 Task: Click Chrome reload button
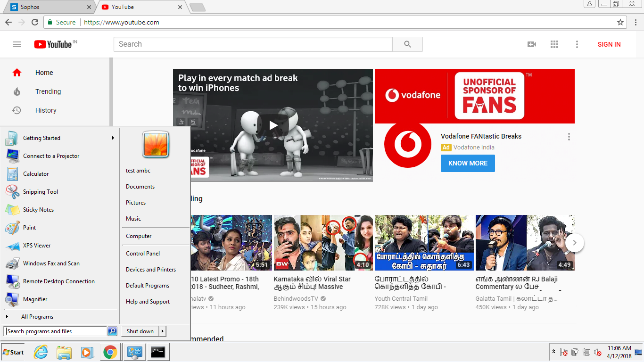pos(35,22)
